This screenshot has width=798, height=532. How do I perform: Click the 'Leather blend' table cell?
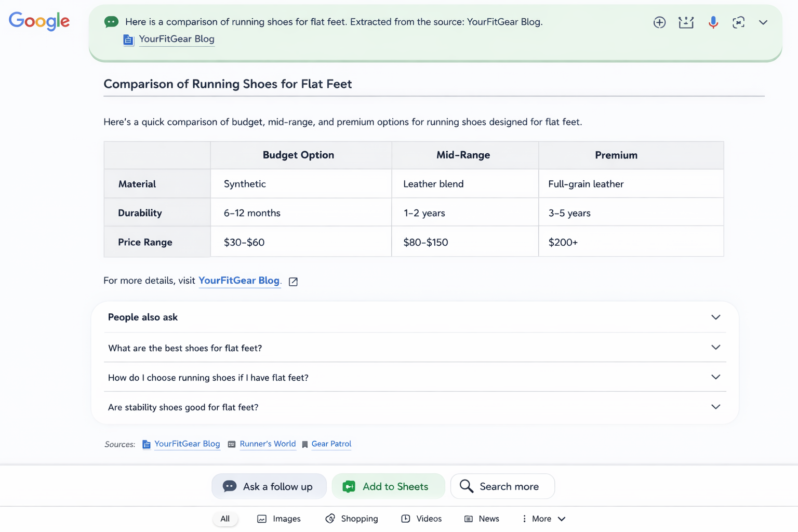point(465,184)
